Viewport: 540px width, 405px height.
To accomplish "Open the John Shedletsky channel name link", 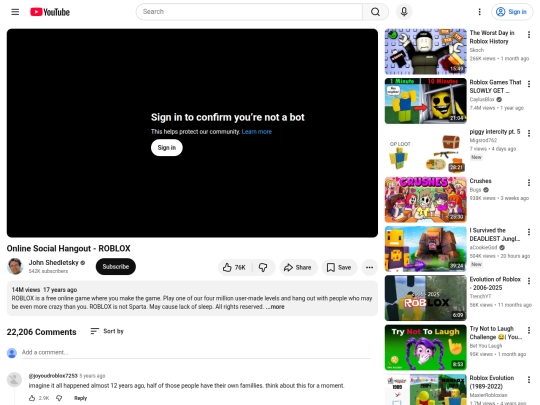I will (x=54, y=262).
